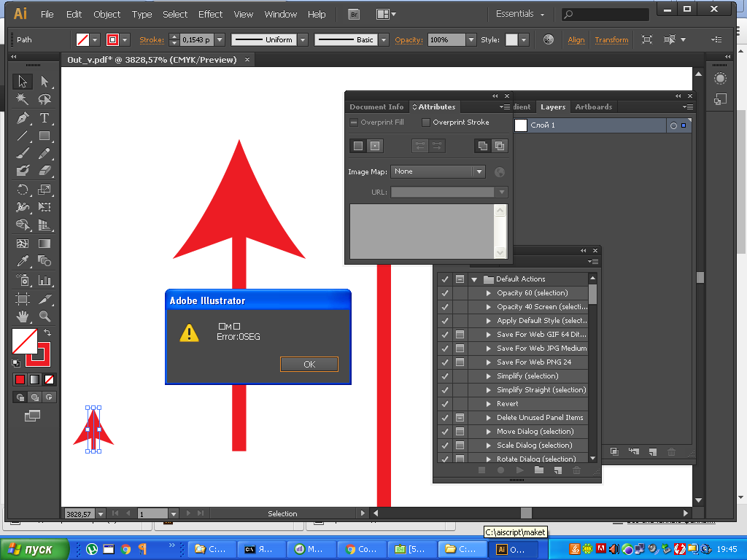Screen dimensions: 747x560
Task: Open the zoom level dropdown in status bar
Action: click(101, 514)
